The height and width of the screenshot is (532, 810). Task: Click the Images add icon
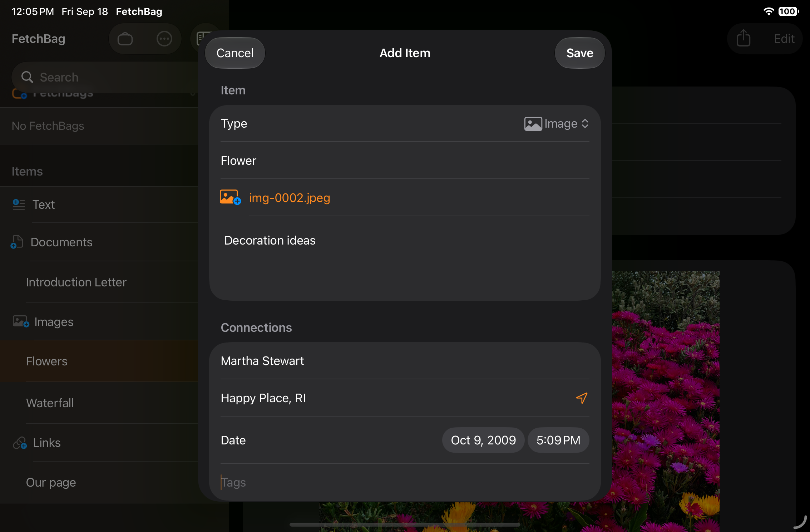[21, 321]
